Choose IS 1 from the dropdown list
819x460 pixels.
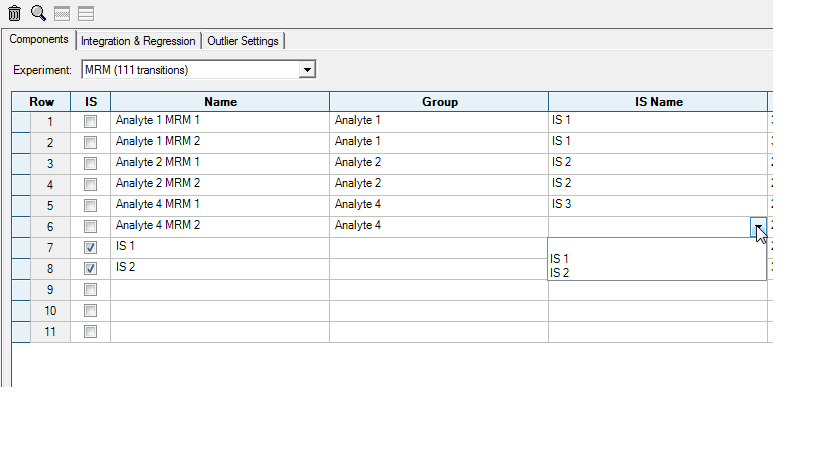point(559,259)
